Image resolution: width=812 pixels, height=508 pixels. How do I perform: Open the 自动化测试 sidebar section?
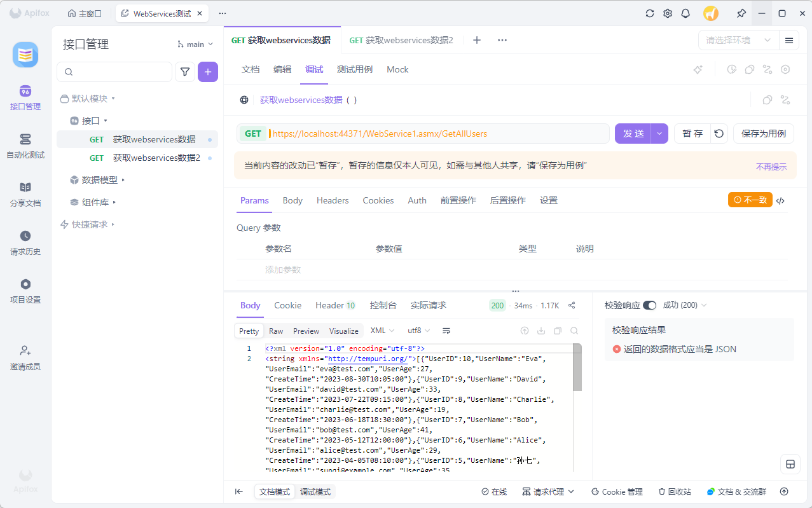pos(25,146)
